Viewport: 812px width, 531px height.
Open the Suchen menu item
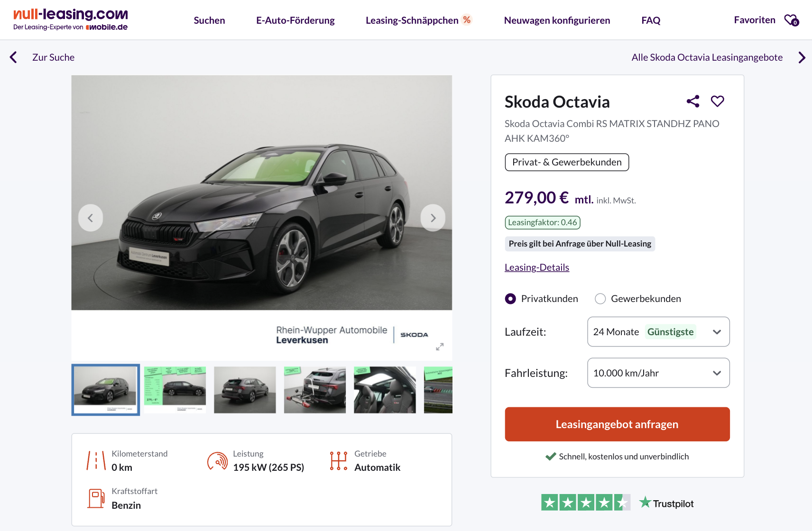(x=209, y=20)
